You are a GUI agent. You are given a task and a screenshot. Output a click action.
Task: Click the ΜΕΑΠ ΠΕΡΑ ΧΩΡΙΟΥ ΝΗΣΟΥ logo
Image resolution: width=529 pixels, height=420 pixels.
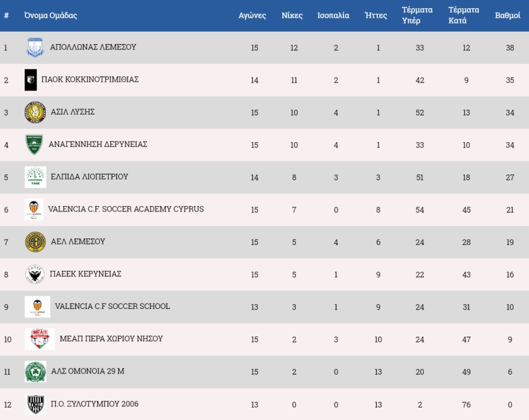tap(40, 339)
